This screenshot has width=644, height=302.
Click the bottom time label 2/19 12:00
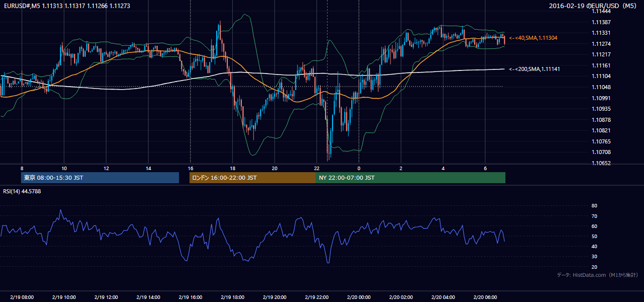pyautogui.click(x=106, y=297)
